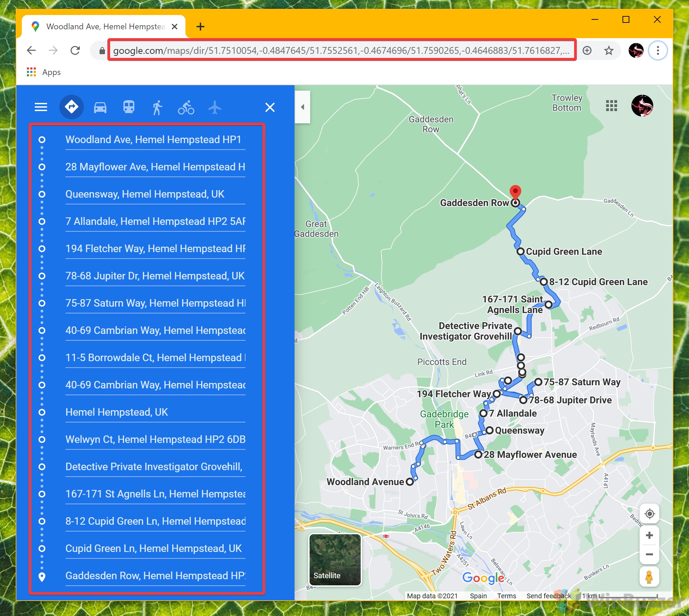Click the Woodland Ave browser tab
Screen dimensions: 689x616
105,27
